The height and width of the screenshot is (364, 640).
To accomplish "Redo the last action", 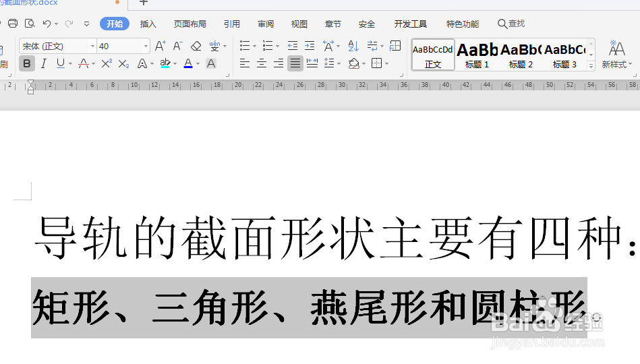I will point(69,24).
